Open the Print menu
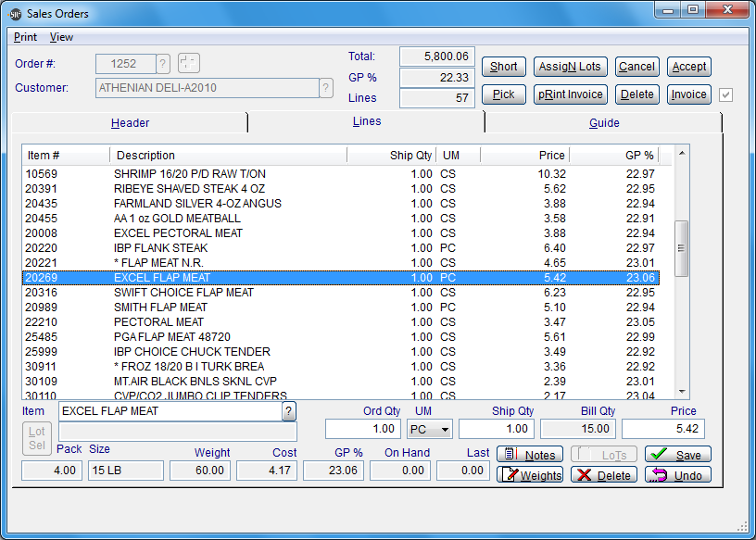 (x=25, y=37)
